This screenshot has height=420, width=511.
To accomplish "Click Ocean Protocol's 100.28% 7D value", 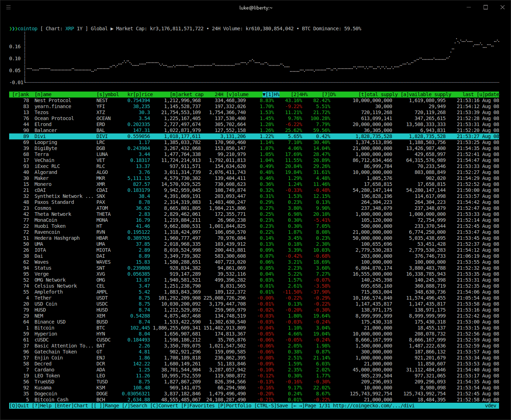I will [320, 118].
